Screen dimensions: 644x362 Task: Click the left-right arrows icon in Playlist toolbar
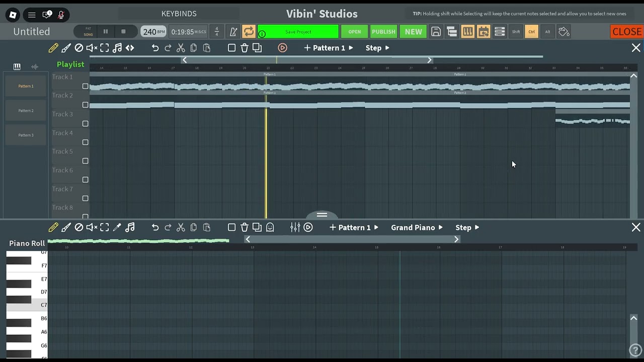[x=130, y=48]
